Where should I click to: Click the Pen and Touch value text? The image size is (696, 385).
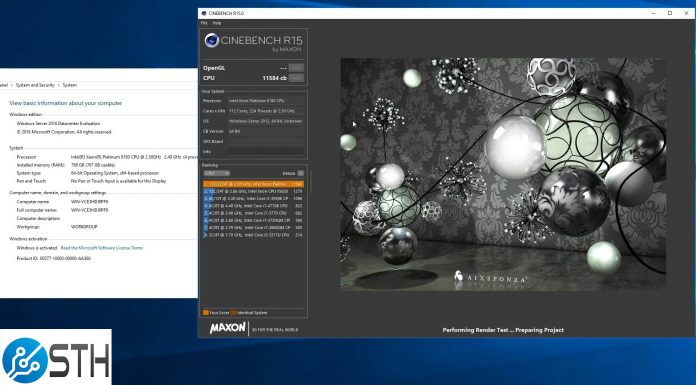coord(118,181)
